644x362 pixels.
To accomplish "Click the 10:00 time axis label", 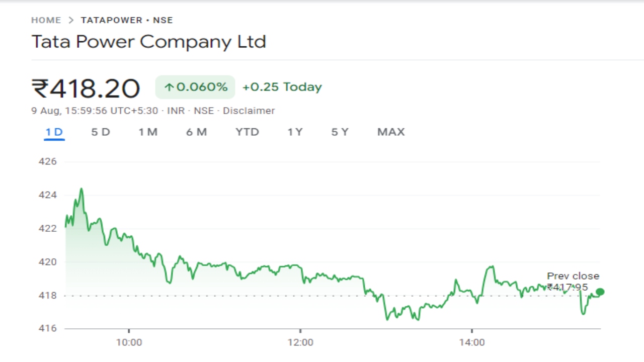I will coord(129,343).
